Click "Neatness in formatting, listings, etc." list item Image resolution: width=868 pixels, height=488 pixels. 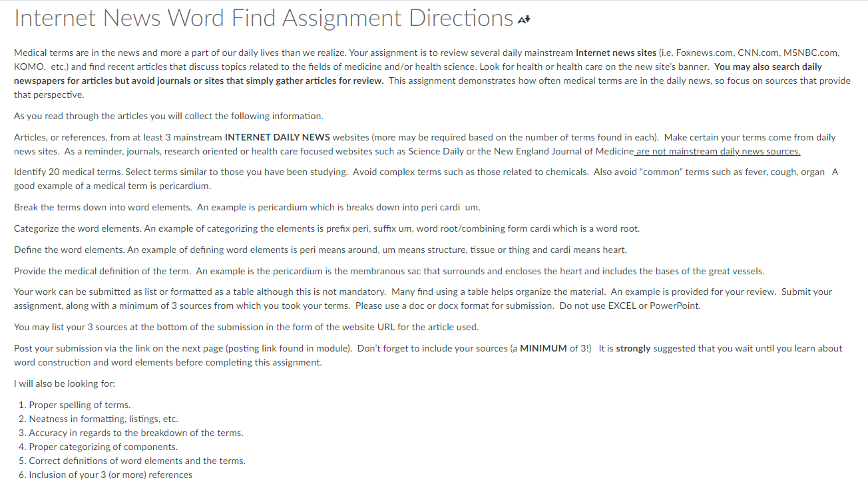(x=103, y=419)
